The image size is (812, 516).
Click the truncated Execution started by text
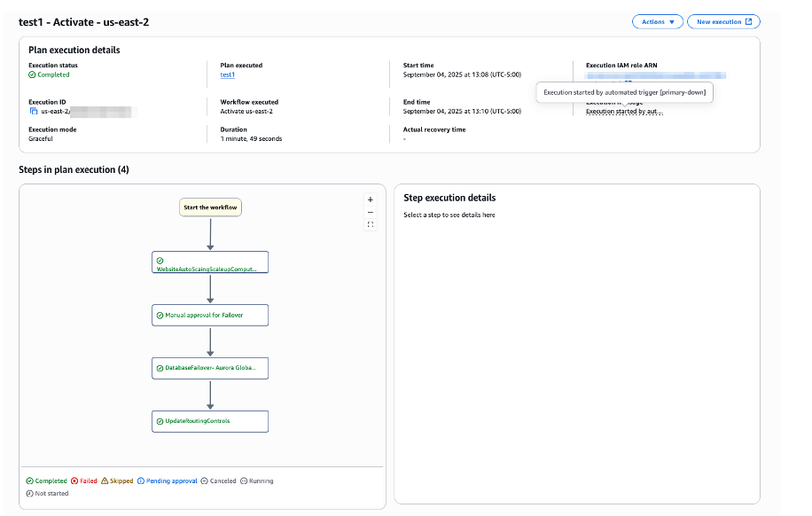624,112
